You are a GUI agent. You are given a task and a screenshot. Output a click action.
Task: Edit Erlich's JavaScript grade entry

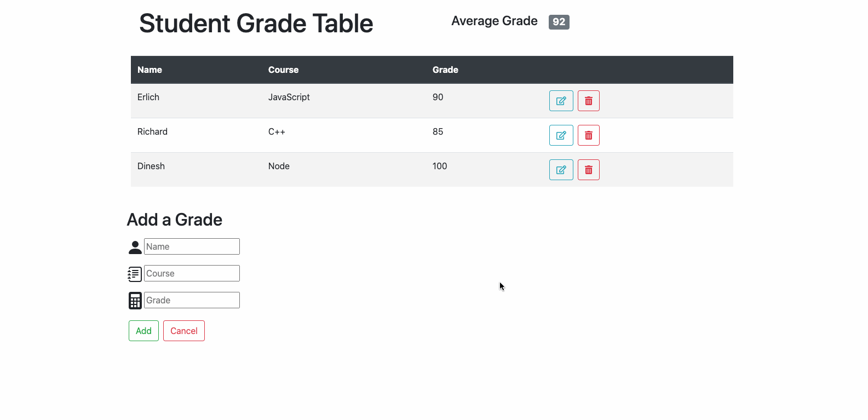[x=561, y=101]
